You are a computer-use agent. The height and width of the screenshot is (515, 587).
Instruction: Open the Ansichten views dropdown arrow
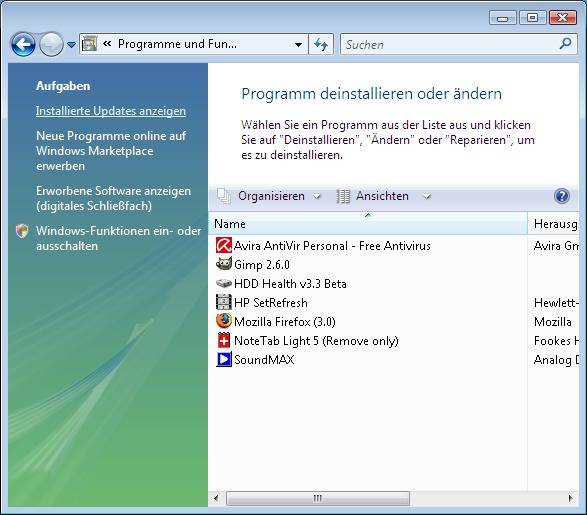427,196
